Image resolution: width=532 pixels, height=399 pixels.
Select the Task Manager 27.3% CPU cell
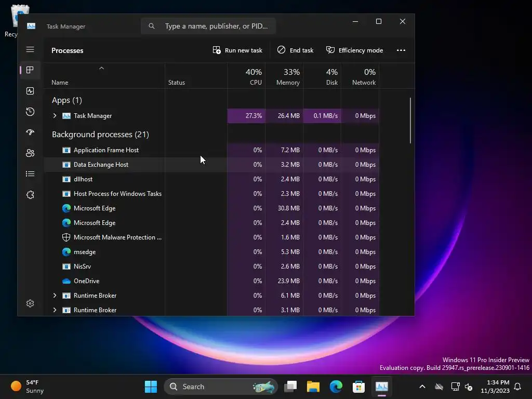(246, 116)
